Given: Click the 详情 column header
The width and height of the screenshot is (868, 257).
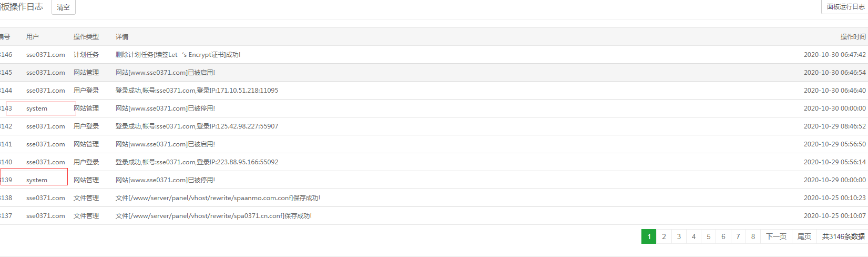Looking at the screenshot, I should [122, 37].
